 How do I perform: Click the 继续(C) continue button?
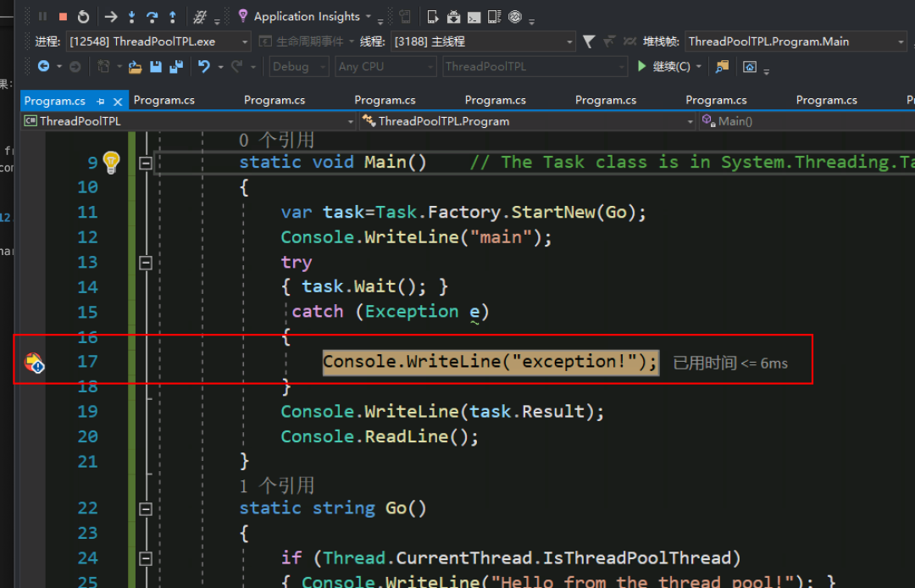click(x=663, y=66)
